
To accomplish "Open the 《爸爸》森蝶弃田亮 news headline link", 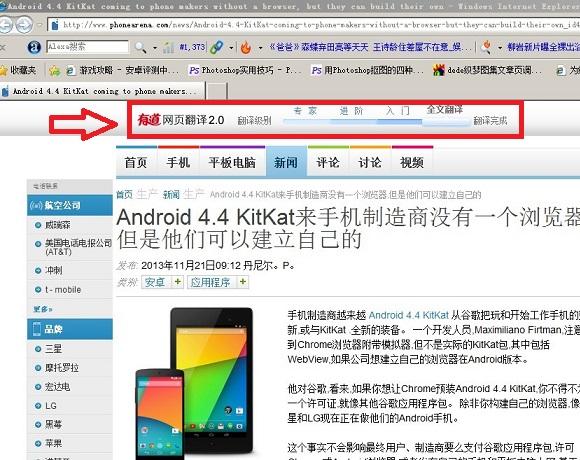I will click(370, 47).
